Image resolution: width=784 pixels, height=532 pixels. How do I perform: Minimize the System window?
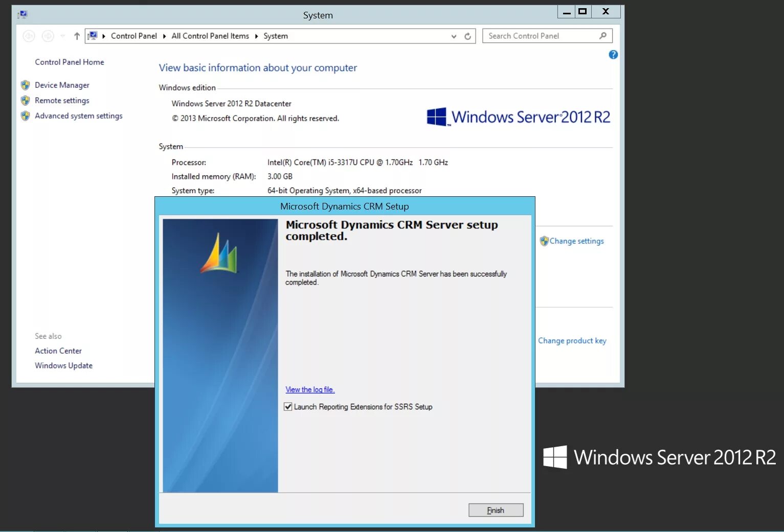[x=567, y=12]
